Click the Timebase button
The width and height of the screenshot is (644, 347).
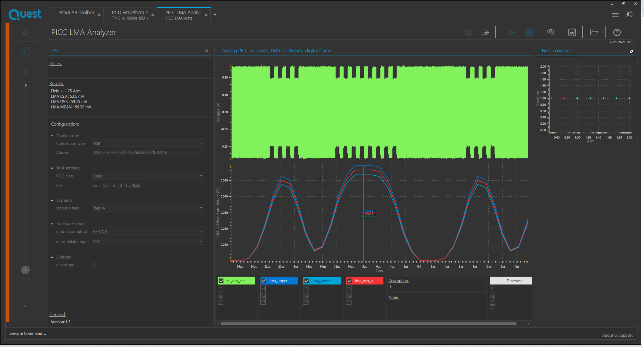(x=510, y=281)
